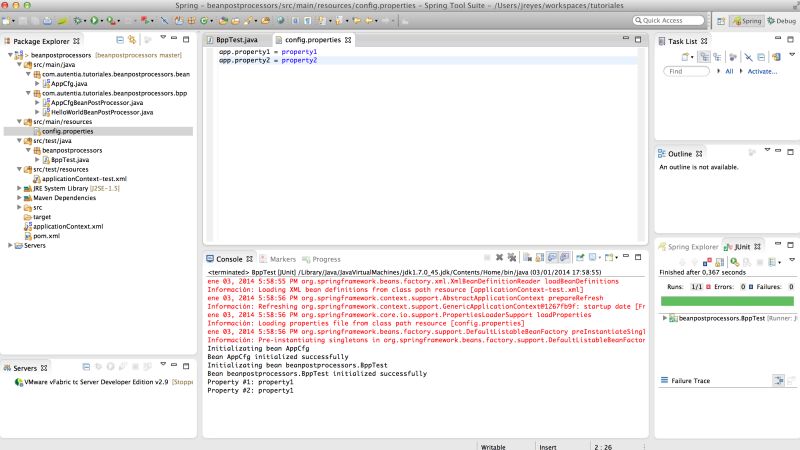
Task: Open Task List view menu triangle
Action: (792, 54)
